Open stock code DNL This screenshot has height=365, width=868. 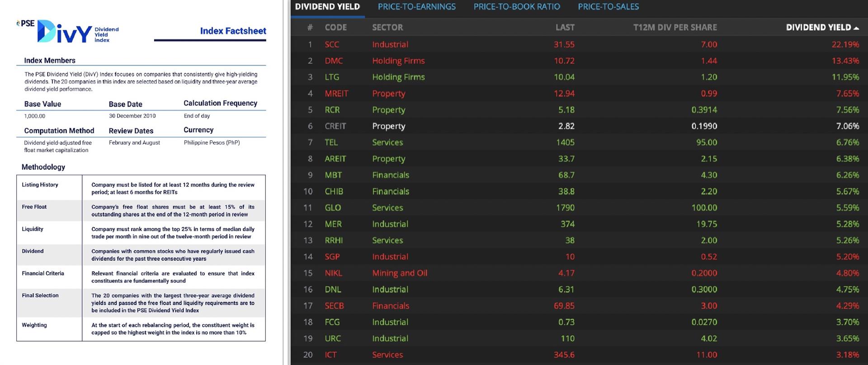pyautogui.click(x=333, y=289)
